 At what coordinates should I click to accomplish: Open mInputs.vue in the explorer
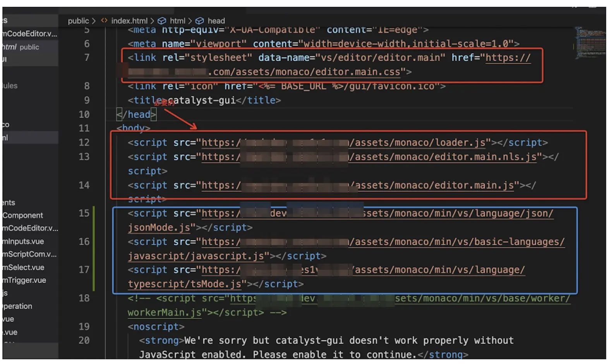click(x=23, y=241)
